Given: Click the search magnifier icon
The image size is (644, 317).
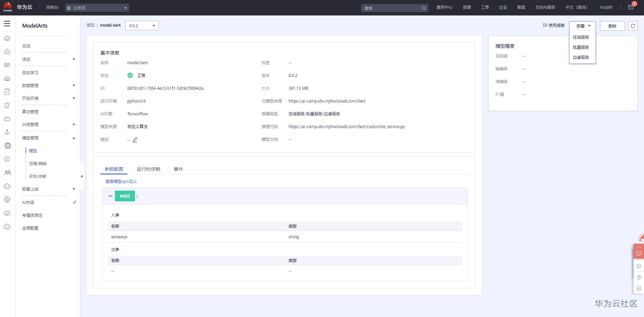Looking at the screenshot, I should tap(424, 8).
